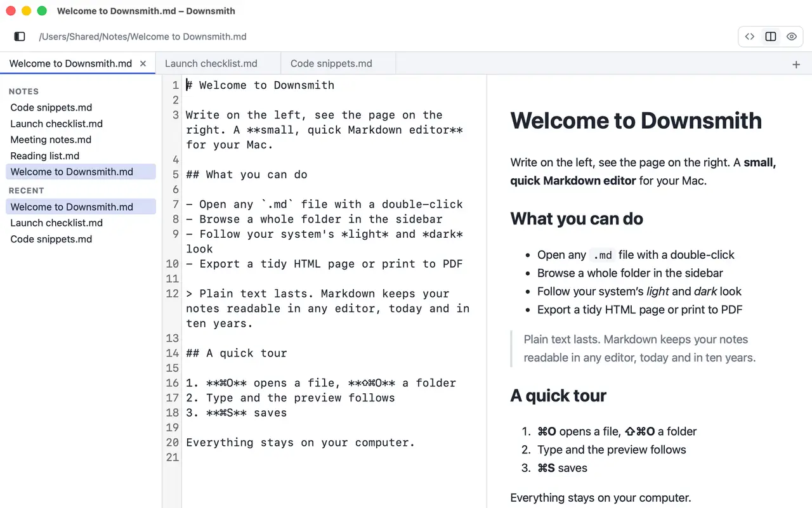812x508 pixels.
Task: Switch to the Launch checklist.md tab
Action: (218, 63)
